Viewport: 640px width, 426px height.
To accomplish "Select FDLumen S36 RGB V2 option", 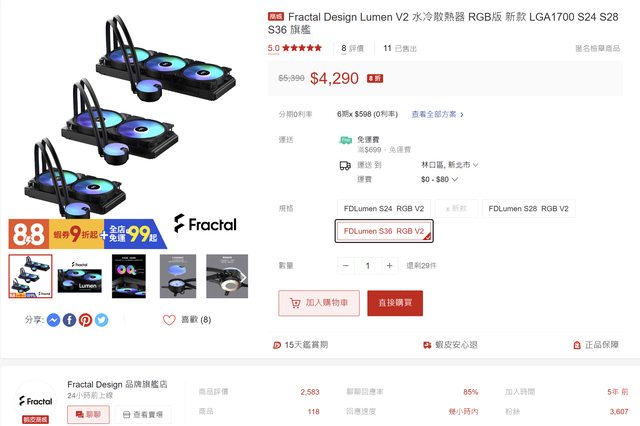I will pos(384,231).
